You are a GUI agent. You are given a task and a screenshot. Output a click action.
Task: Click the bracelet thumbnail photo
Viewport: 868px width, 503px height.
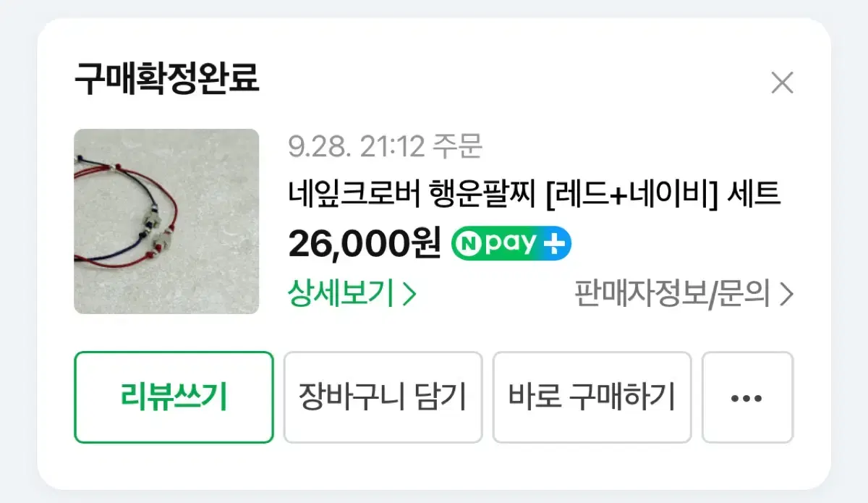[166, 220]
